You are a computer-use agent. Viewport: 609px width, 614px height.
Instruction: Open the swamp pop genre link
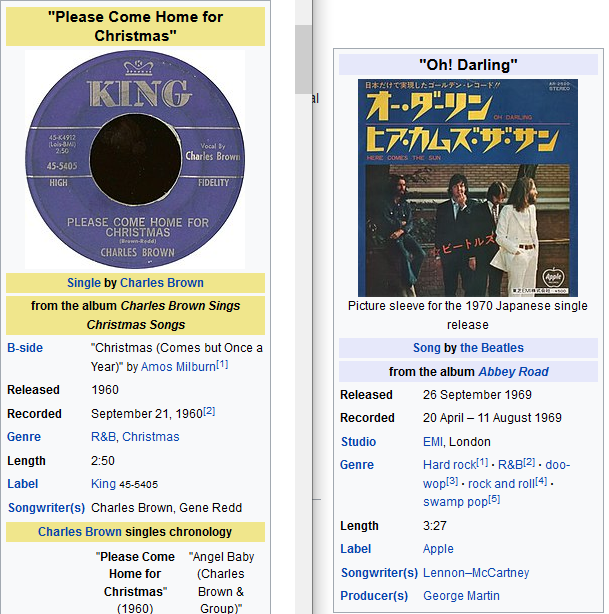point(455,502)
